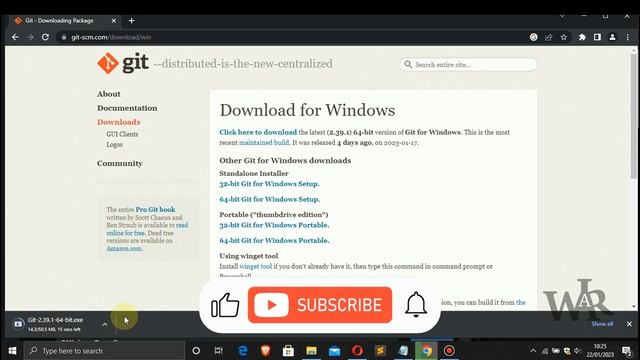Click the Search entire site field
The image size is (640, 360).
468,64
